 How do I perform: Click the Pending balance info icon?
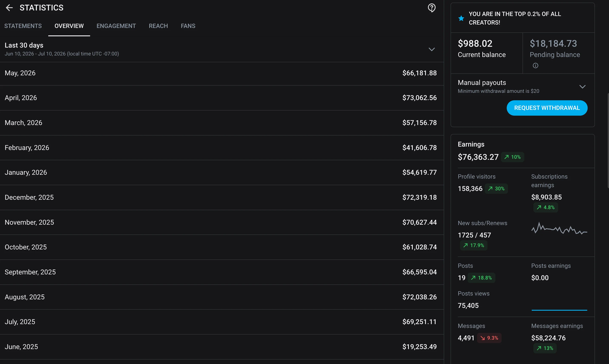535,66
